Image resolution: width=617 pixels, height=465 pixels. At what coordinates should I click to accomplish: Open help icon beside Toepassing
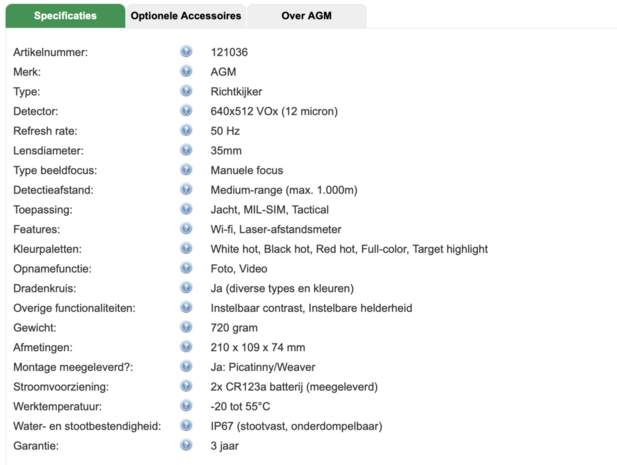tap(186, 209)
